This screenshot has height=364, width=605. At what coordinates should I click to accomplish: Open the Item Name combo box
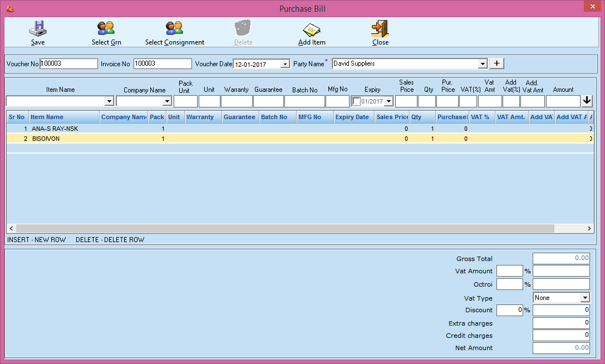(x=109, y=101)
